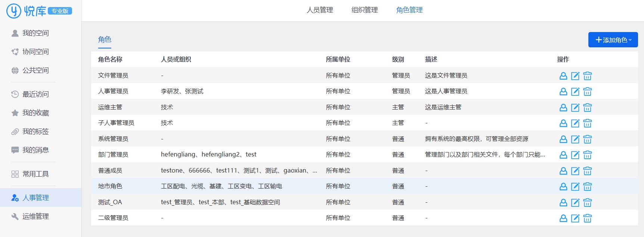Assign members to 地市角色 role

pos(563,187)
